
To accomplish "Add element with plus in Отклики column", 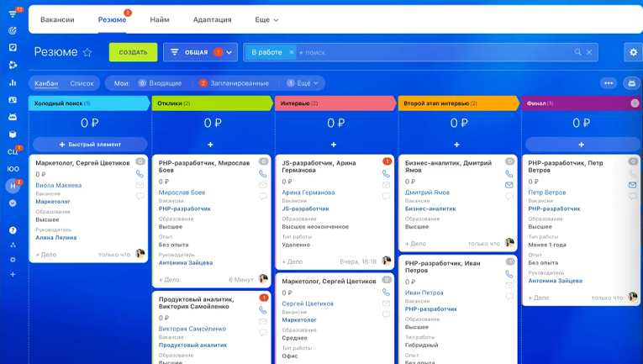I will point(210,145).
